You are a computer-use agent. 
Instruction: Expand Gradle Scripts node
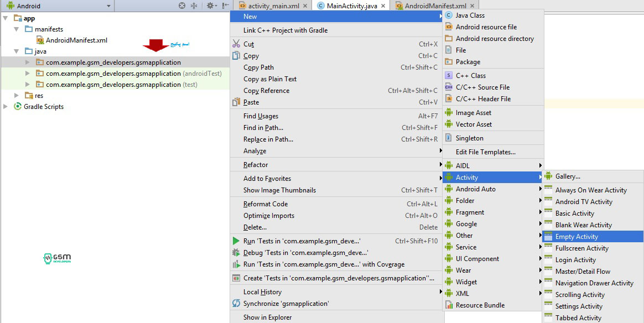click(x=6, y=107)
